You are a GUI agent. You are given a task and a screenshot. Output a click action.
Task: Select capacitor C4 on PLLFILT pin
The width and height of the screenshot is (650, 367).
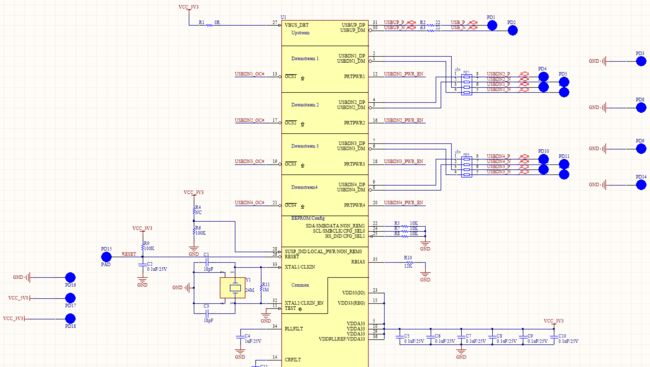click(240, 337)
